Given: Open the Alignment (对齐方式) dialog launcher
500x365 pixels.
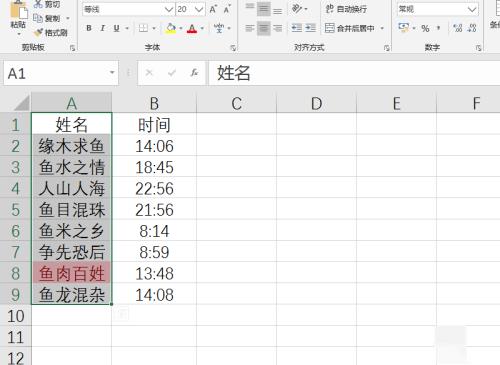Looking at the screenshot, I should coord(386,48).
